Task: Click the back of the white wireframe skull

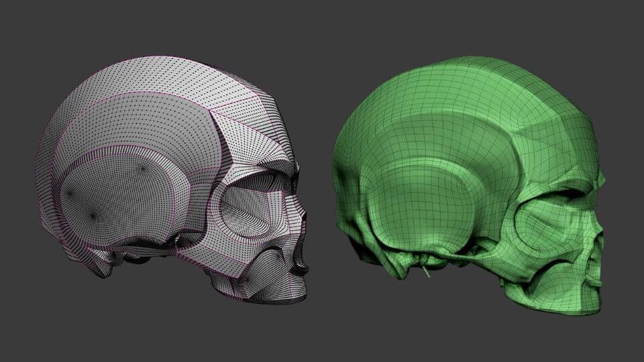Action: coord(54,168)
